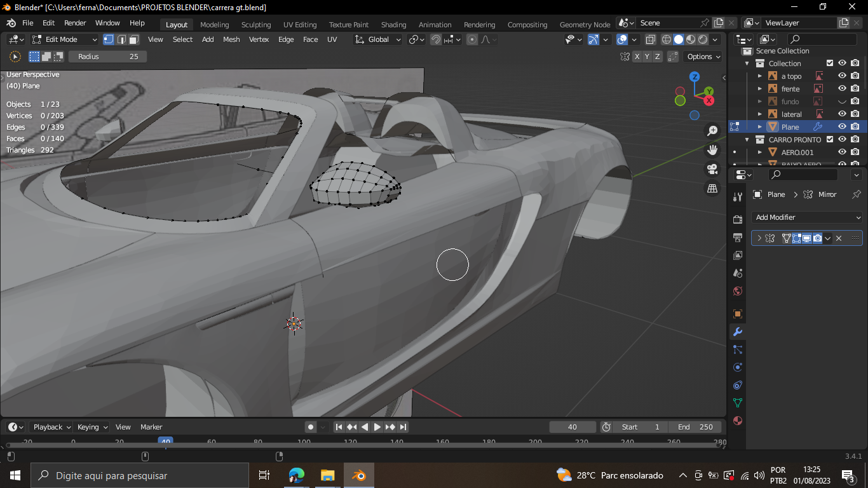Switch to edge select mode
The height and width of the screenshot is (488, 868).
[121, 39]
